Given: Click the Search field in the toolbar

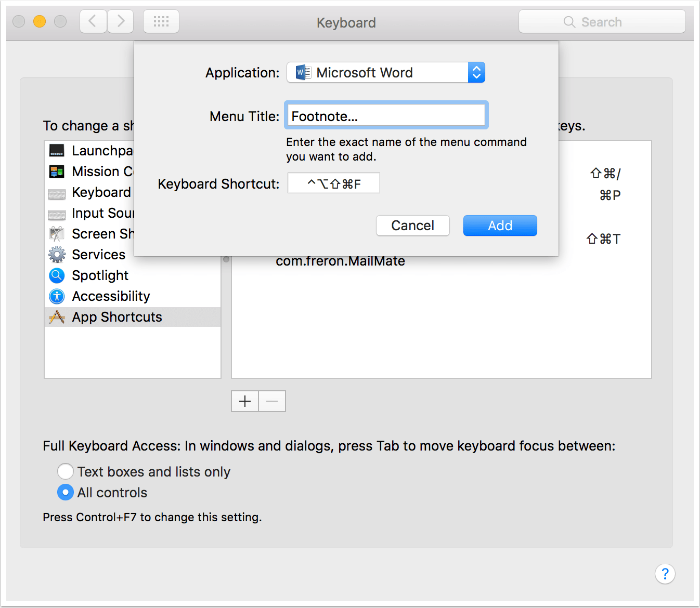Looking at the screenshot, I should click(602, 22).
